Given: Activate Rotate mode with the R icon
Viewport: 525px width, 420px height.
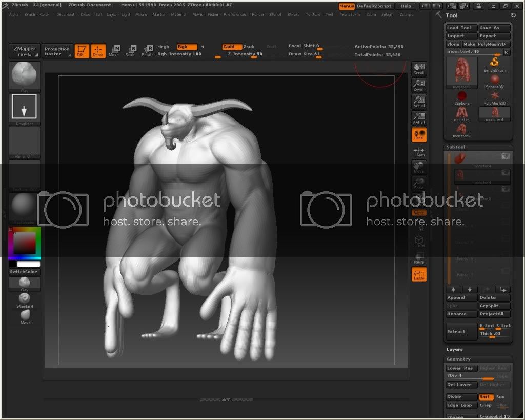Looking at the screenshot, I should (x=147, y=51).
